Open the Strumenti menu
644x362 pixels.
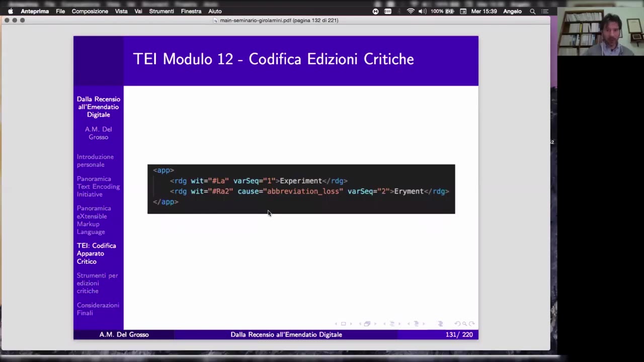(x=162, y=11)
